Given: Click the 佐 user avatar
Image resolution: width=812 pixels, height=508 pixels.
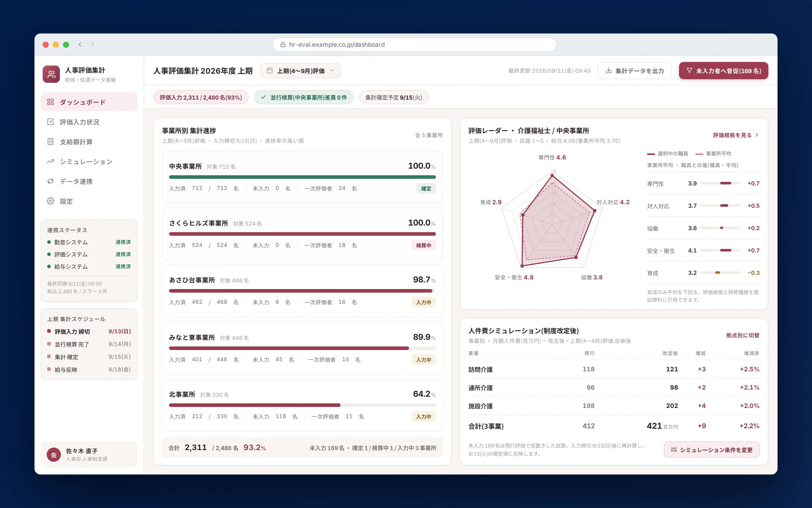Looking at the screenshot, I should (54, 455).
